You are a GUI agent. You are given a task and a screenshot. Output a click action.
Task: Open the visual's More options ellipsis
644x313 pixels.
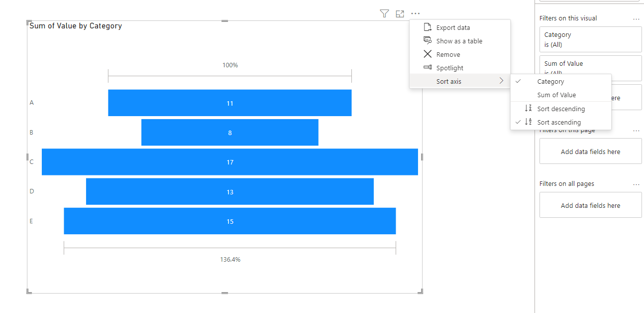tap(416, 13)
